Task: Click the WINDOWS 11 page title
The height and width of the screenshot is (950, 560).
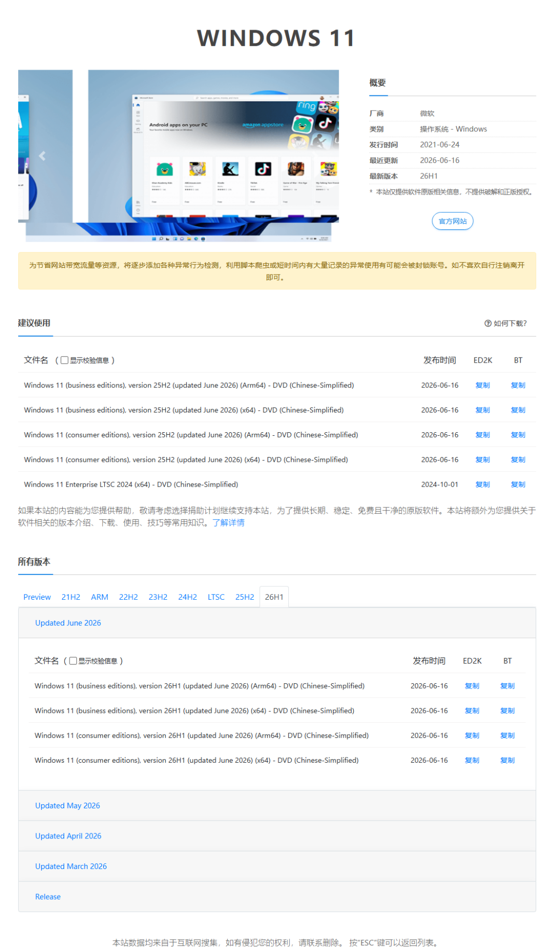Action: click(x=276, y=38)
